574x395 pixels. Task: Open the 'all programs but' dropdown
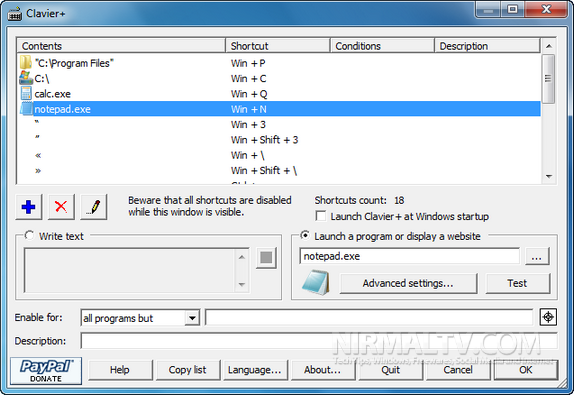(192, 318)
